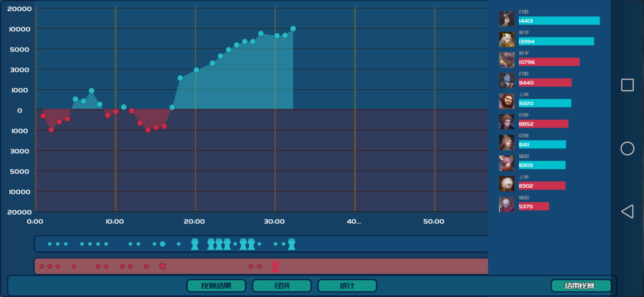Click the highest cyan data point on graph

pyautogui.click(x=293, y=29)
